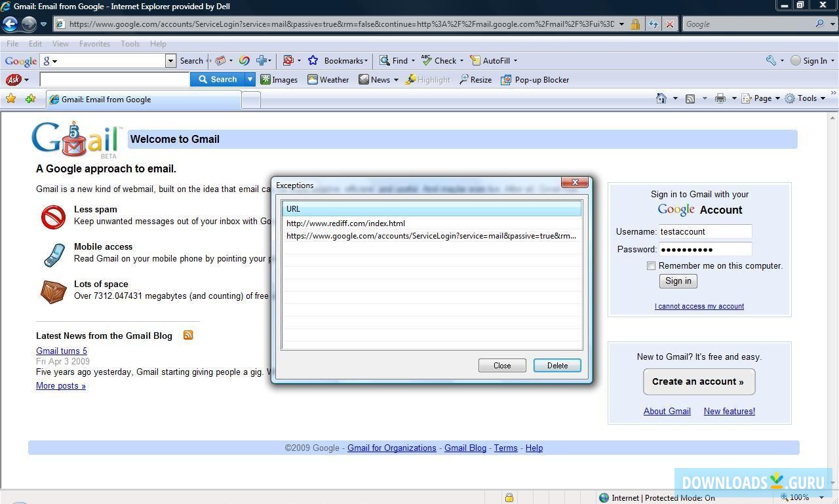Click the security padlock in the address bar
This screenshot has height=504, width=839.
pyautogui.click(x=635, y=24)
